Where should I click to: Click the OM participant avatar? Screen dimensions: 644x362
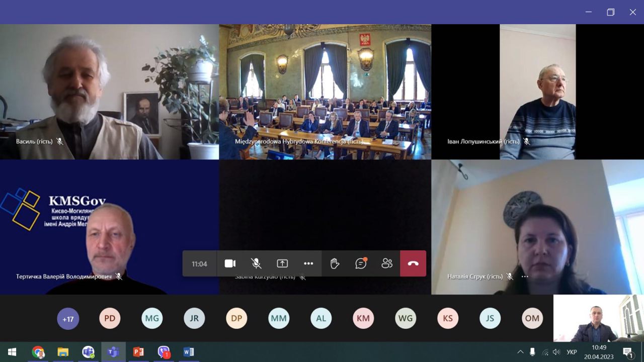(532, 318)
